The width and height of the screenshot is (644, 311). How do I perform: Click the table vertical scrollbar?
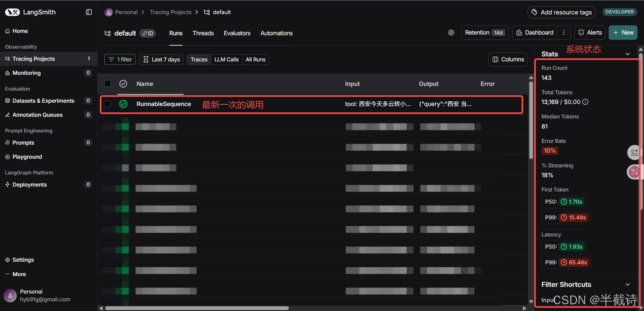[x=531, y=120]
